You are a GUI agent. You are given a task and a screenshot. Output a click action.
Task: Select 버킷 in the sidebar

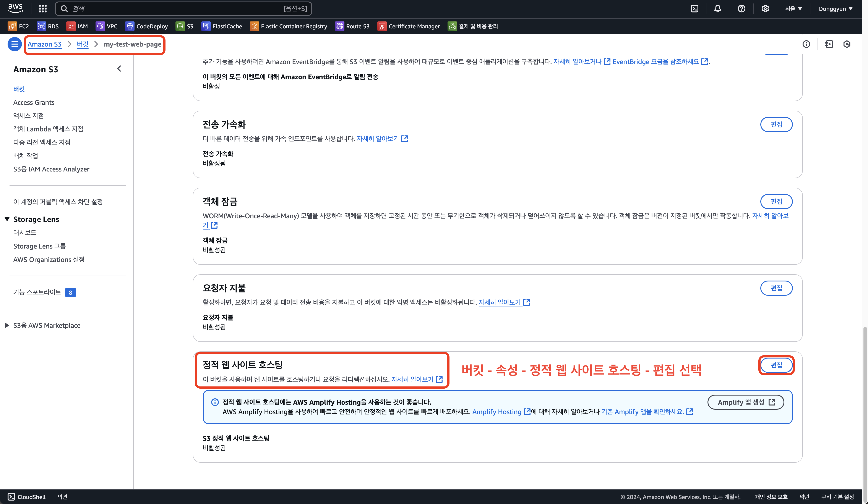pos(19,89)
